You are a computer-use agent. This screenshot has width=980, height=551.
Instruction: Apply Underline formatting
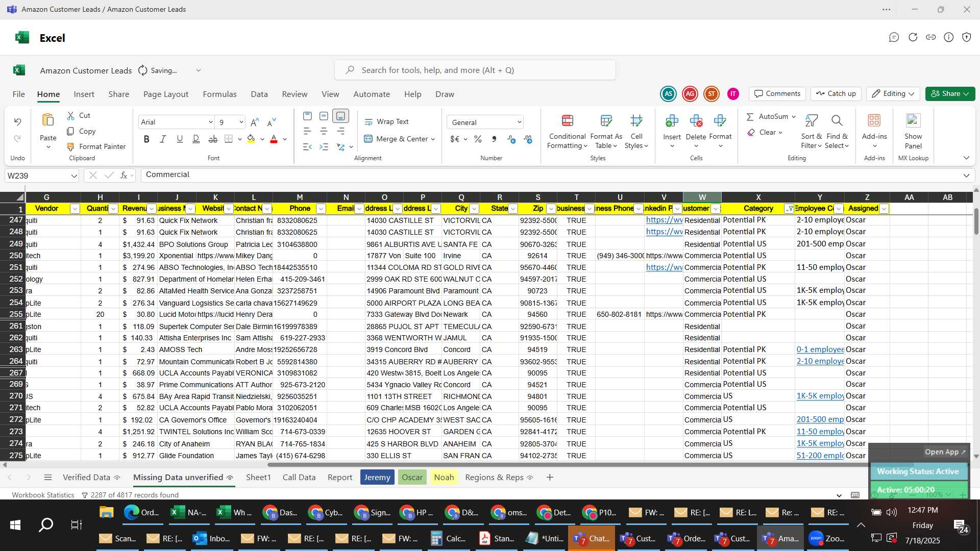[180, 139]
